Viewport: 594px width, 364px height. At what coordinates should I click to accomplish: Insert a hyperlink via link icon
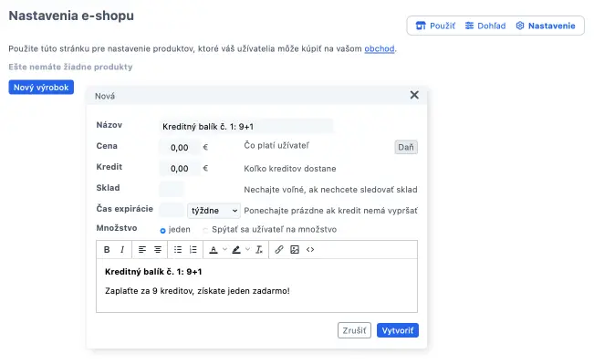pos(279,250)
